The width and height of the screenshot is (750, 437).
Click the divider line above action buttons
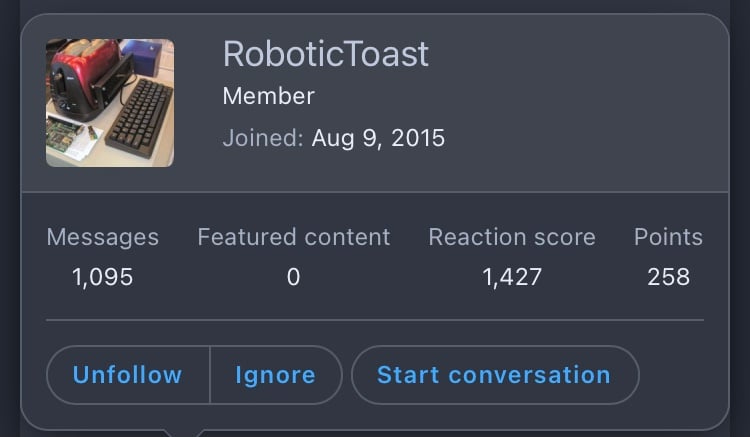pos(375,320)
